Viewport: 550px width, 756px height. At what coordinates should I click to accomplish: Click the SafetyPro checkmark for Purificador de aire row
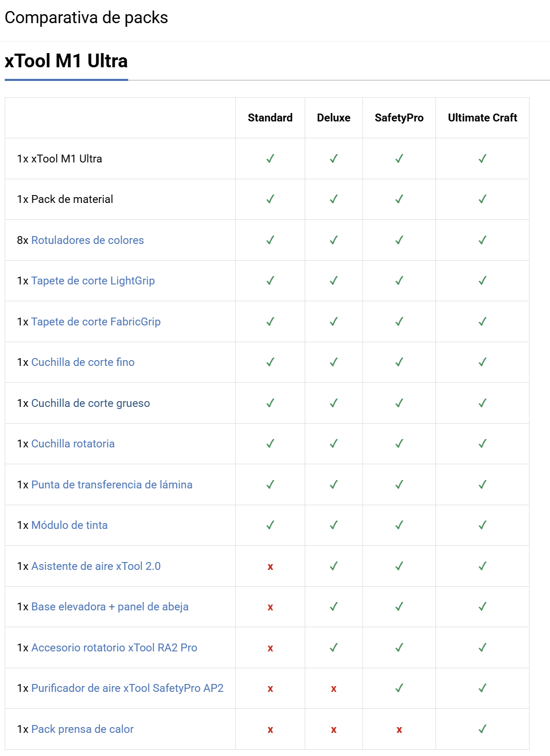tap(399, 688)
